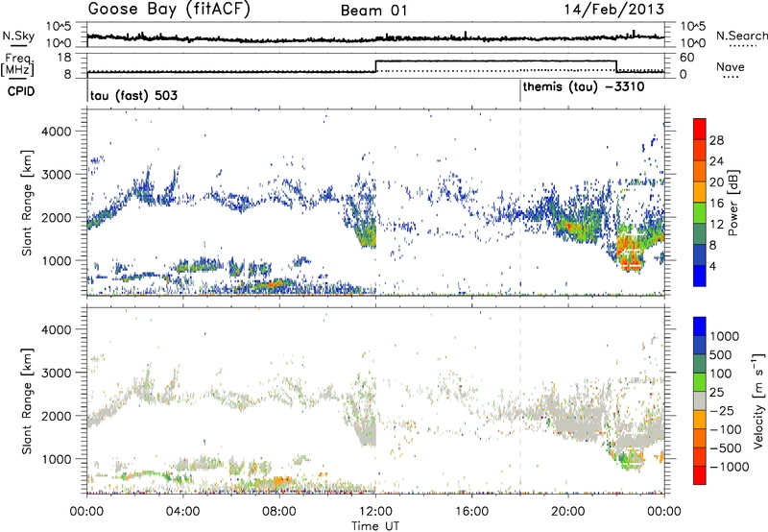Click the '2000' tick of the velocity panel
768x532 pixels.
[x=58, y=416]
